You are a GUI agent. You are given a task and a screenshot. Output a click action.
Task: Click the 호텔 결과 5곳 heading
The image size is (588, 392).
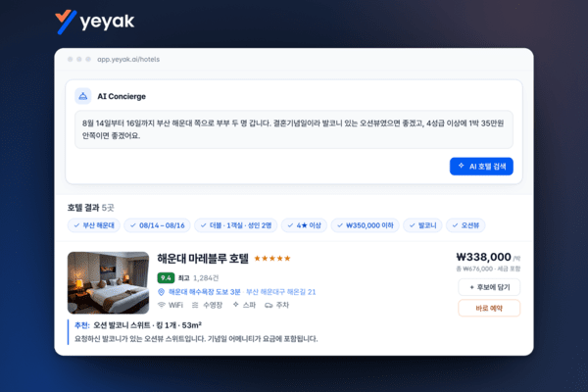click(x=91, y=208)
